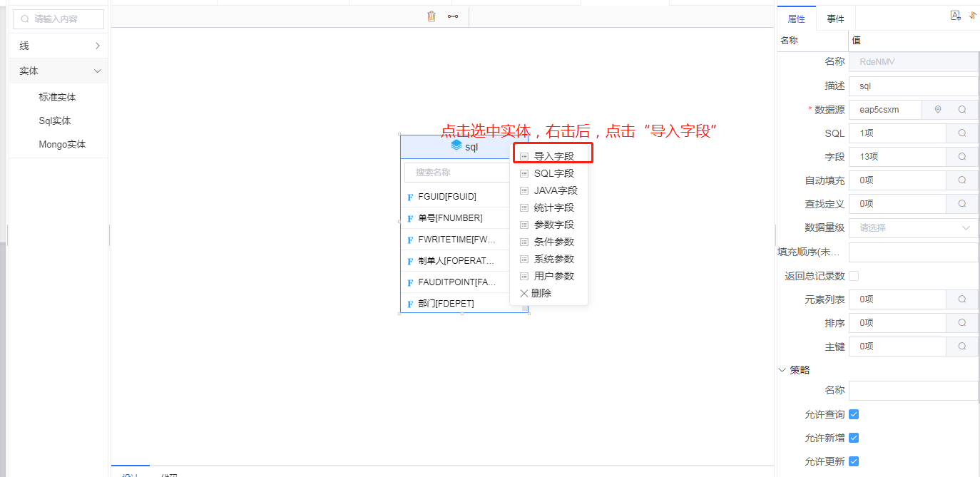
Task: Open the 数据量级 dropdown
Action: (913, 228)
